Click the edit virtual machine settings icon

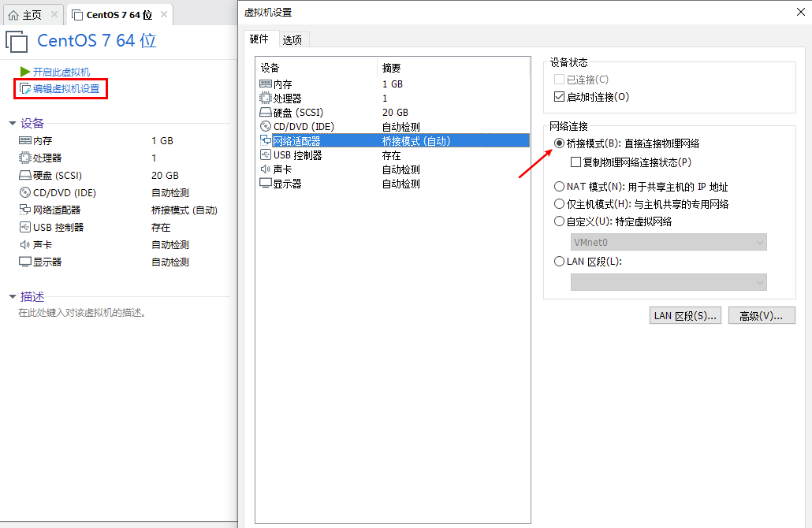coord(25,88)
